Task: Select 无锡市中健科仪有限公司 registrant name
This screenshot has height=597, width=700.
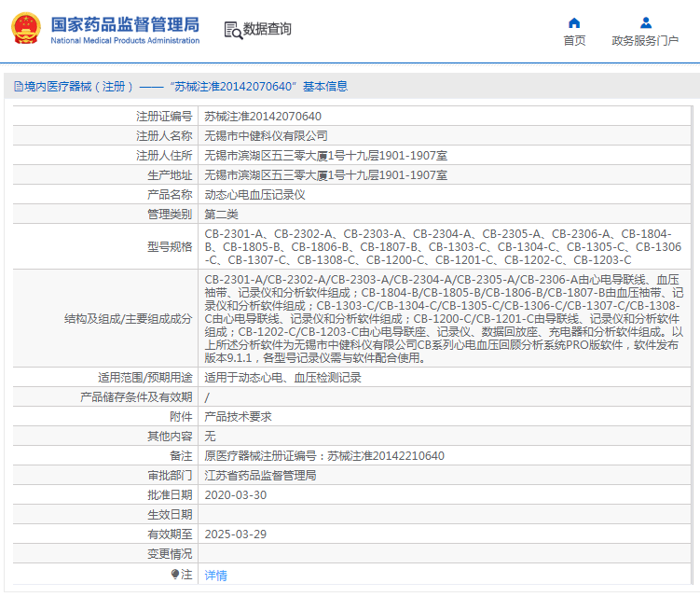Action: [x=266, y=136]
